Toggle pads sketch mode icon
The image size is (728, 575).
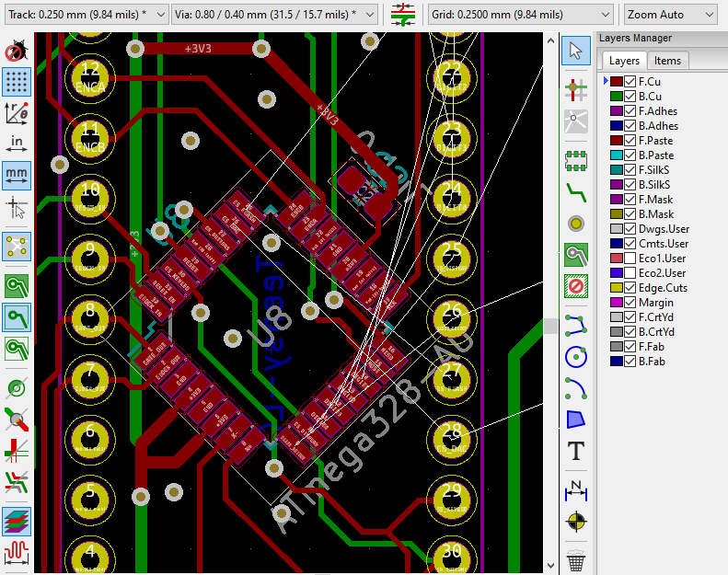pos(17,388)
